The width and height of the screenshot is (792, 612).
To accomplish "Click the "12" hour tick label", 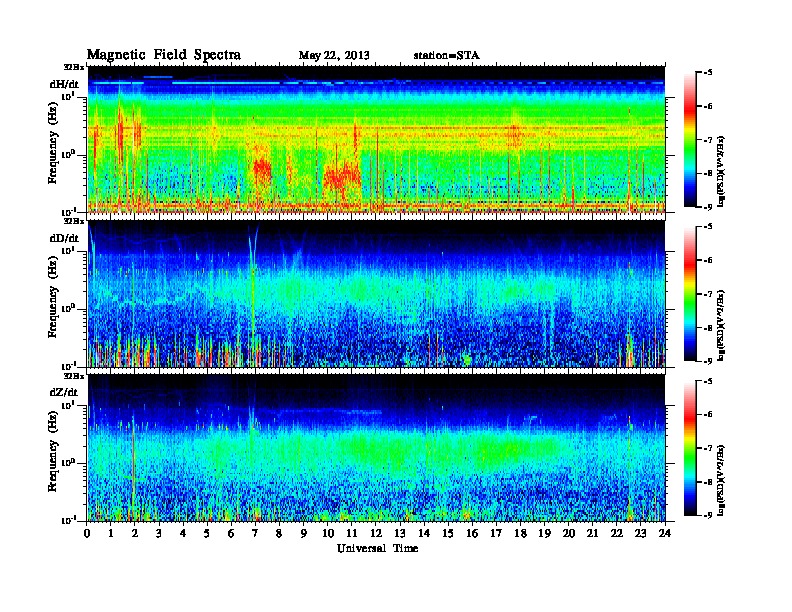I will click(376, 533).
